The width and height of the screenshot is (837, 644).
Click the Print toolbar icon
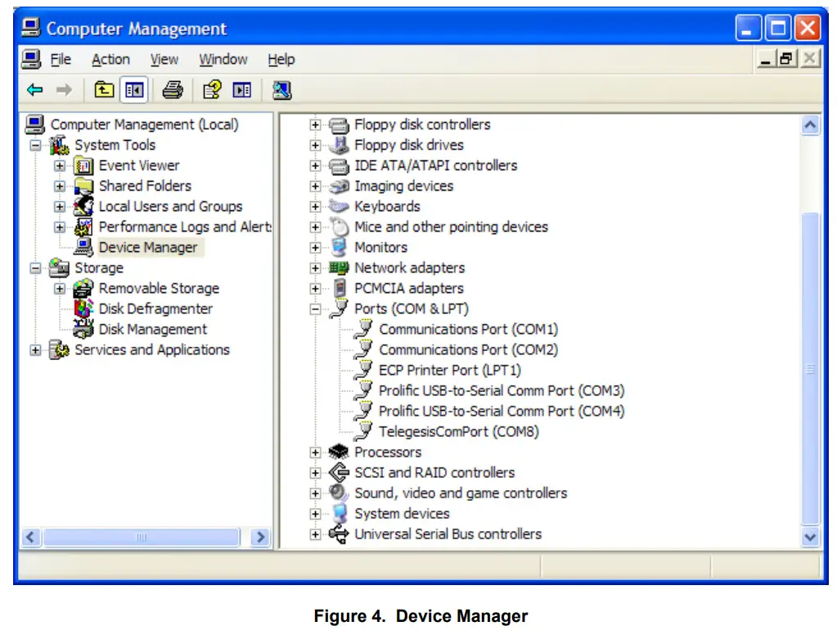click(172, 89)
